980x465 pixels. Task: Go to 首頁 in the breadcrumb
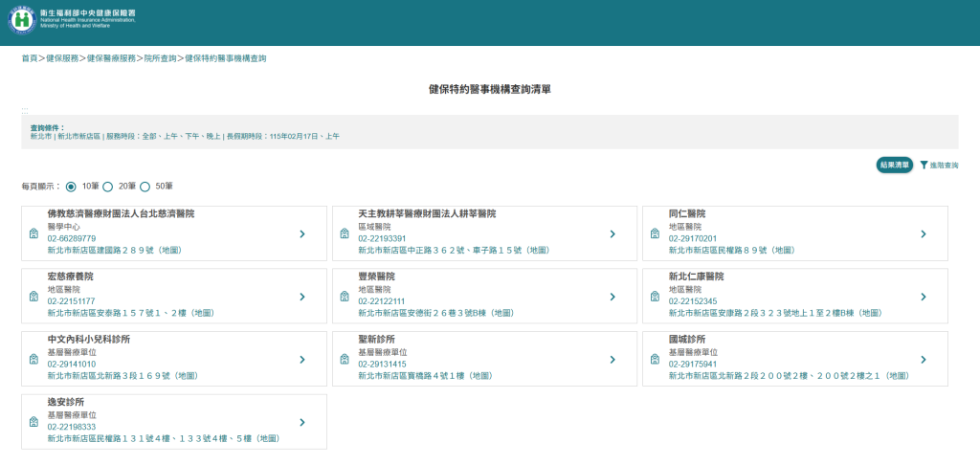pyautogui.click(x=30, y=58)
